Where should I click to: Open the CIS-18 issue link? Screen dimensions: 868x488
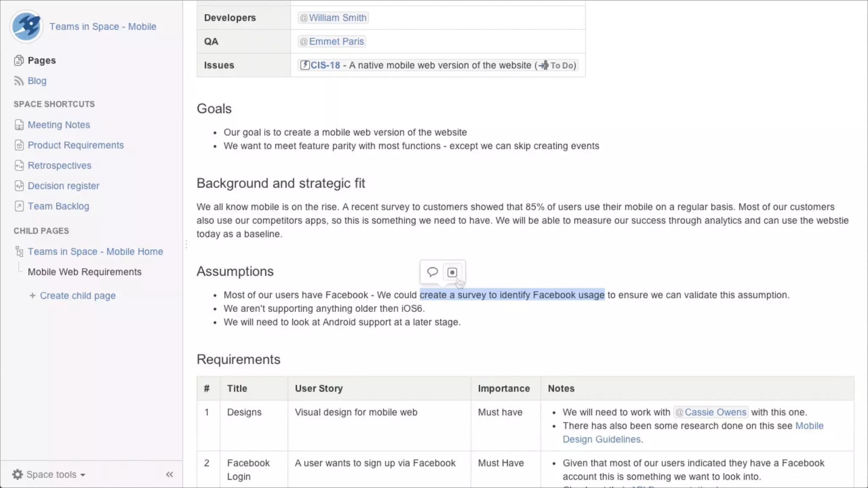pyautogui.click(x=325, y=65)
